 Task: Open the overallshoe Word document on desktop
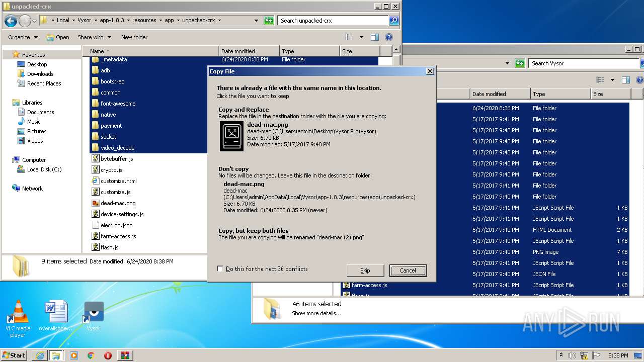coord(56,317)
